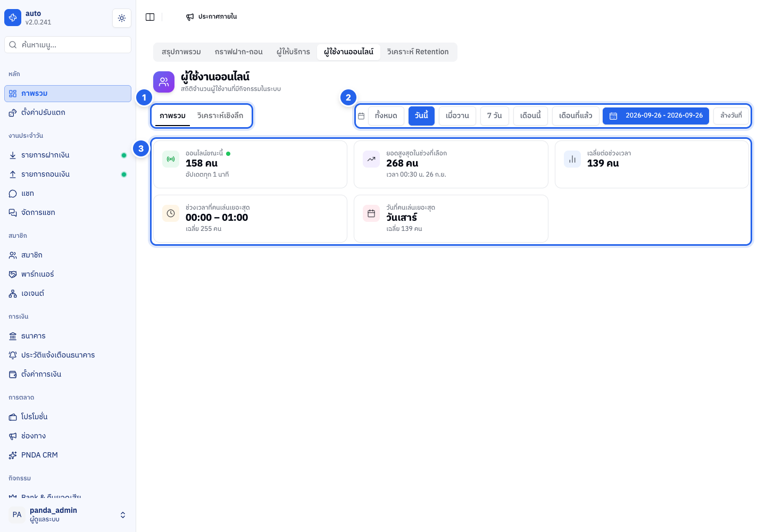Select the วันนี้ date filter
Viewport: 766px width, 532px height.
[x=421, y=116]
